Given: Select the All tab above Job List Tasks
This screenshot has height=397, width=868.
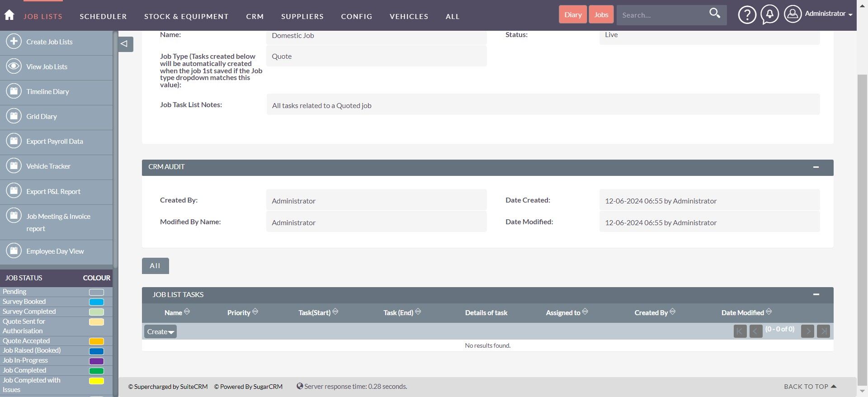Looking at the screenshot, I should click(155, 266).
